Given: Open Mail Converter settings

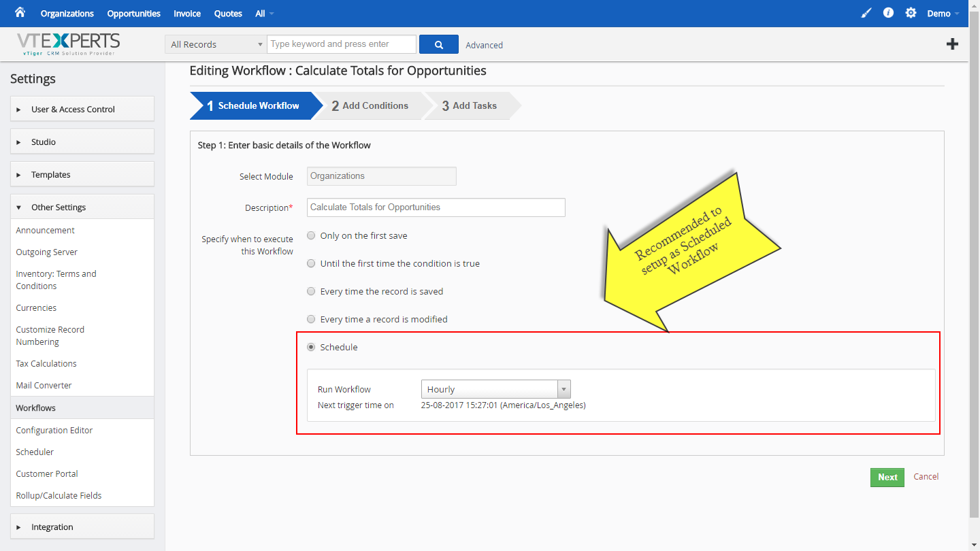Looking at the screenshot, I should coord(44,385).
